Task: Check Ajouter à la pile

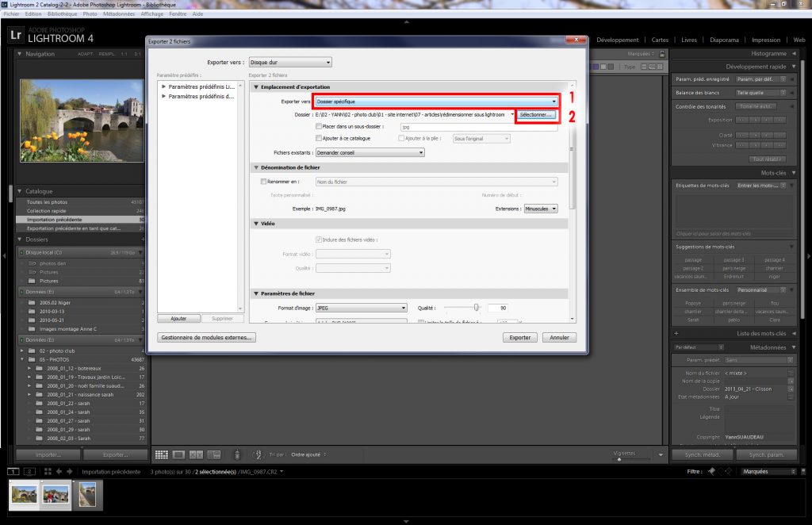Action: (x=401, y=138)
